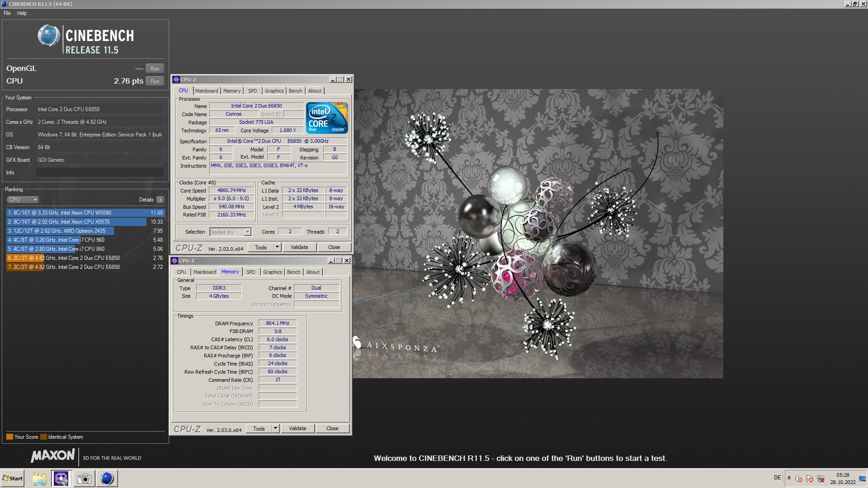Run the OpenGL benchmark test
The height and width of the screenshot is (488, 868).
tap(155, 69)
